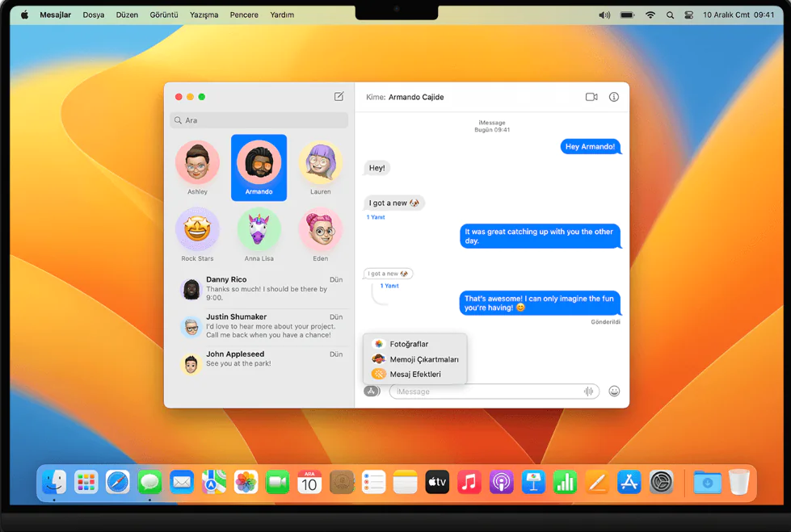Viewport: 791px width, 532px height.
Task: Open the Wi-Fi status menu
Action: [650, 15]
